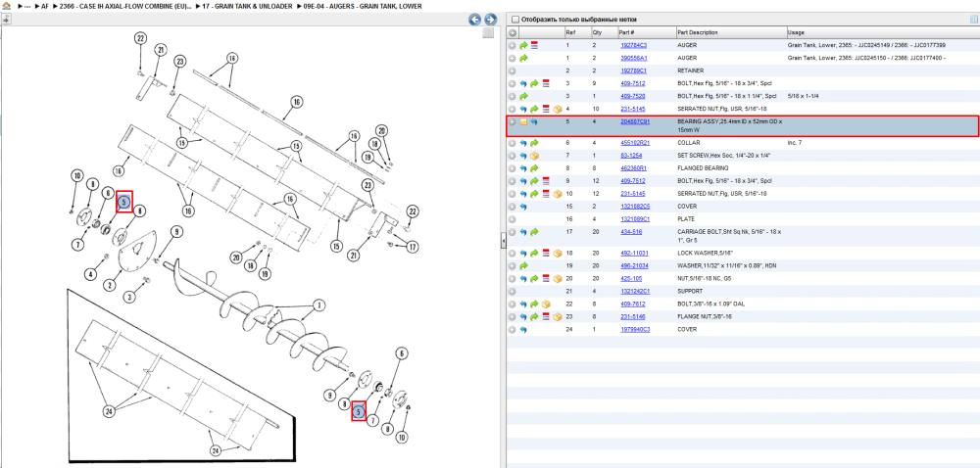Click the blue back arrow in the bolt 409-7512 ref 3 row
980x468 pixels.
point(524,83)
